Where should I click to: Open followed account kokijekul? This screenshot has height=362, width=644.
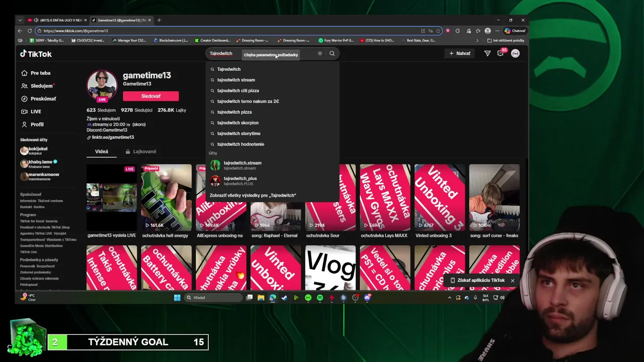(34, 150)
